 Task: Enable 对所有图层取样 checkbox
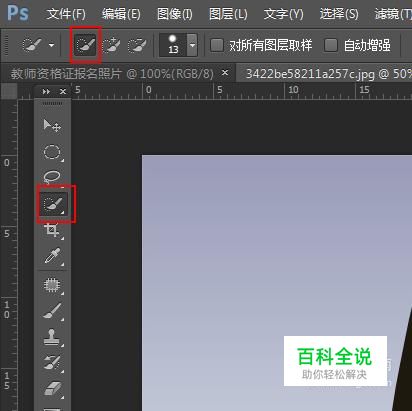tap(217, 45)
